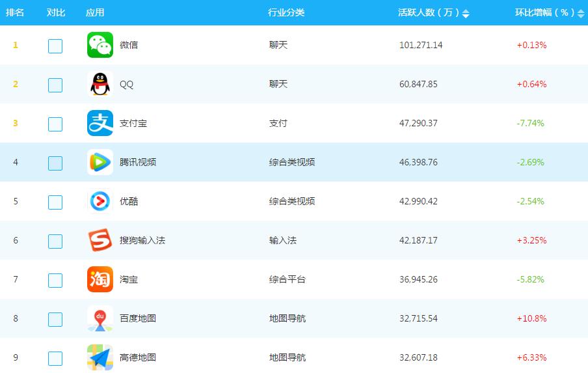The width and height of the screenshot is (588, 373).
Task: Click the 输入法 category cell
Action: (283, 240)
